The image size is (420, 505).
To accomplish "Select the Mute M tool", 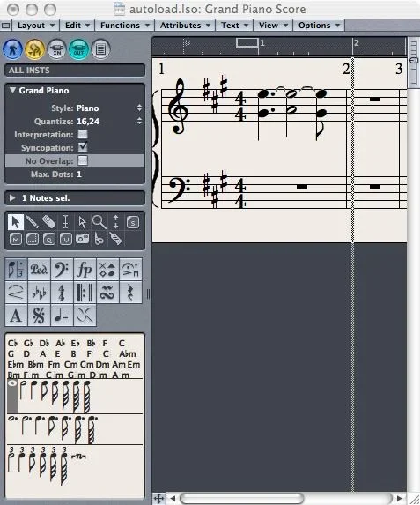I will click(x=16, y=239).
